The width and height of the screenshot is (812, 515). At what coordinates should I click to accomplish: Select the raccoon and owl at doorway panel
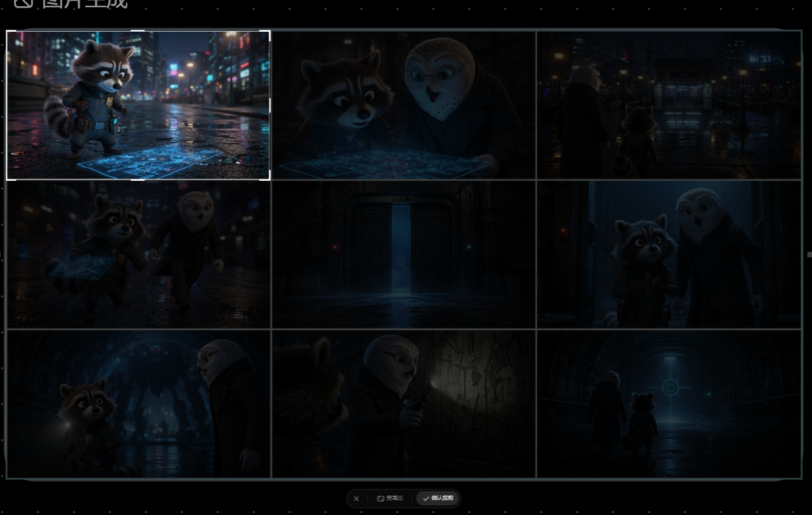click(669, 254)
